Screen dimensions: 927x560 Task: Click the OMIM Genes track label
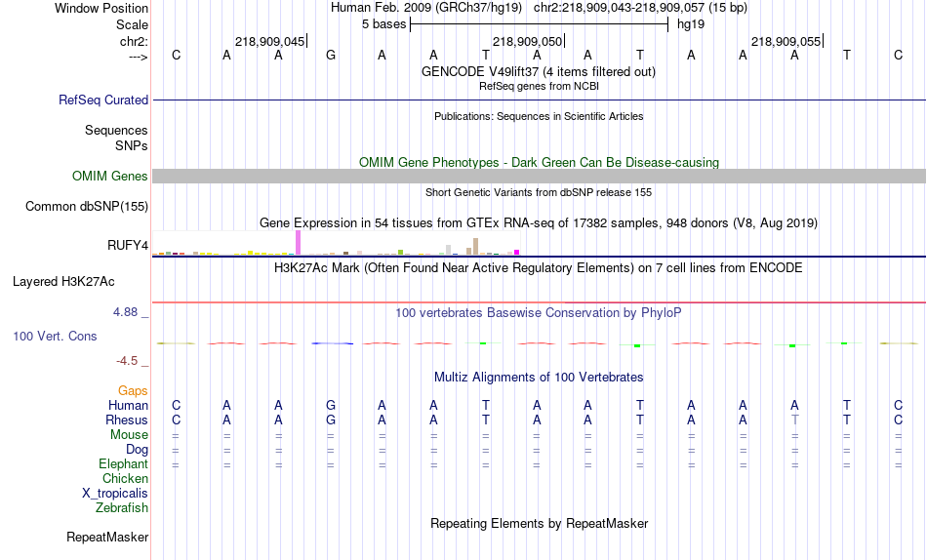(x=109, y=177)
